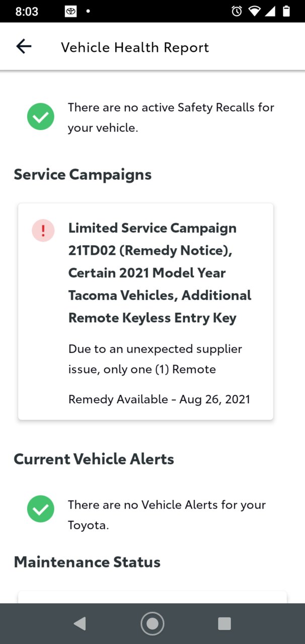Tap the Wi-Fi signal status icon
This screenshot has height=644, width=305.
point(254,11)
